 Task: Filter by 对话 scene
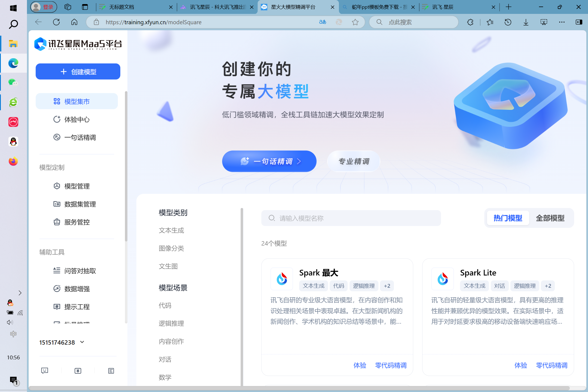[165, 359]
